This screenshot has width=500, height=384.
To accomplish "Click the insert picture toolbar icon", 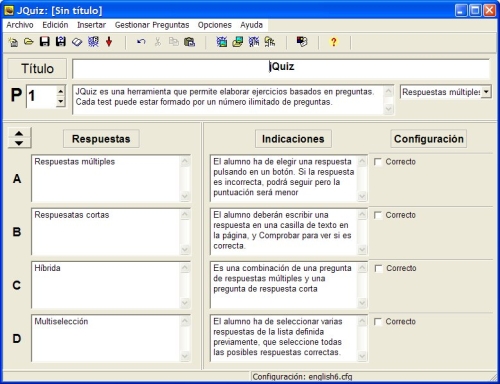I will (222, 42).
